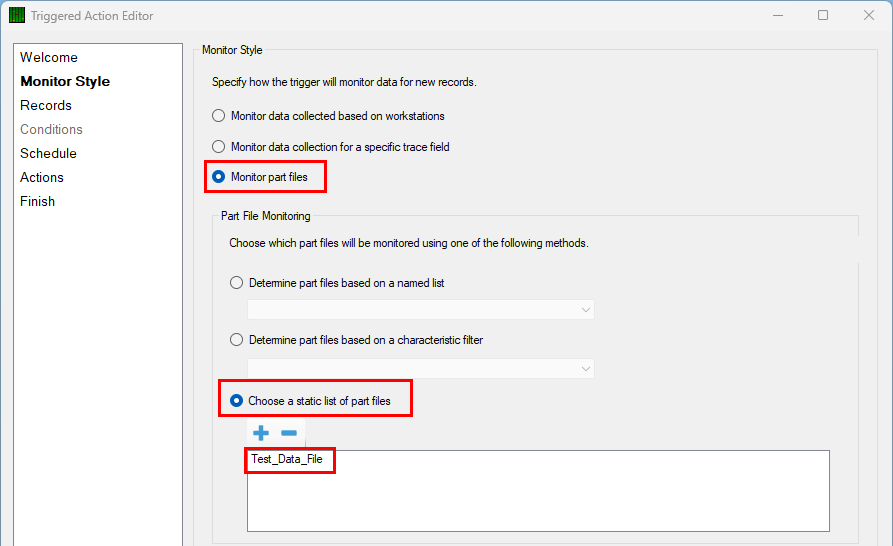The image size is (893, 546).
Task: Maximize the Triggered Action Editor window
Action: [823, 15]
